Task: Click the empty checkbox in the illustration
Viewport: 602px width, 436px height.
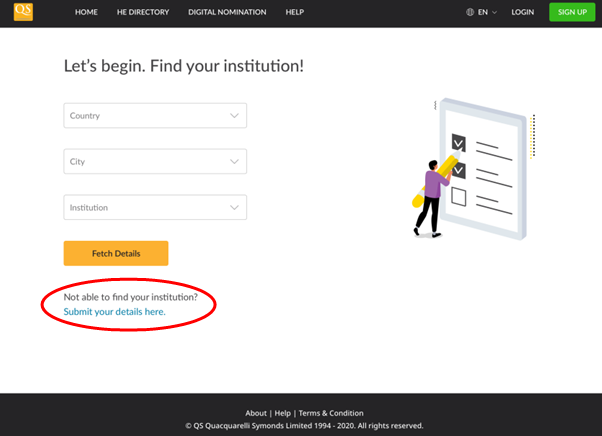Action: 458,197
